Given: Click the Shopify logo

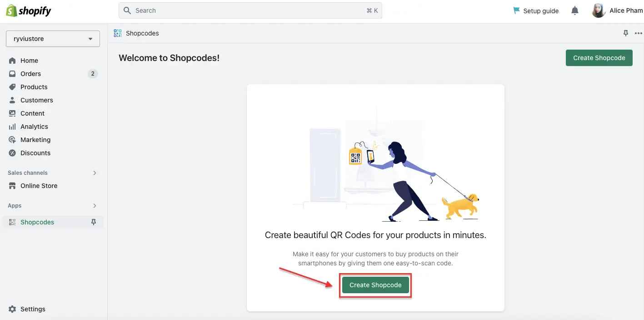Looking at the screenshot, I should [x=28, y=10].
